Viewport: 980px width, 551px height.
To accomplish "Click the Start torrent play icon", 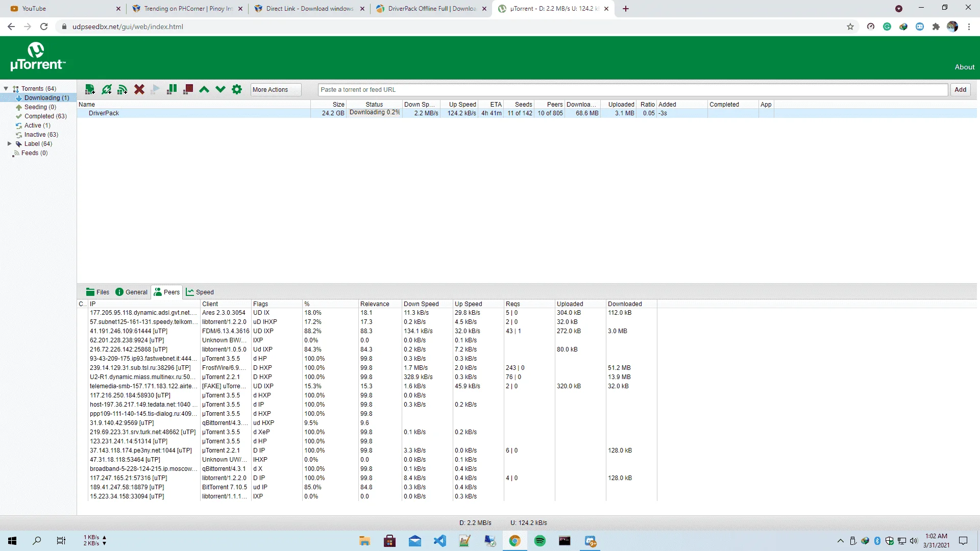I will coord(155,89).
